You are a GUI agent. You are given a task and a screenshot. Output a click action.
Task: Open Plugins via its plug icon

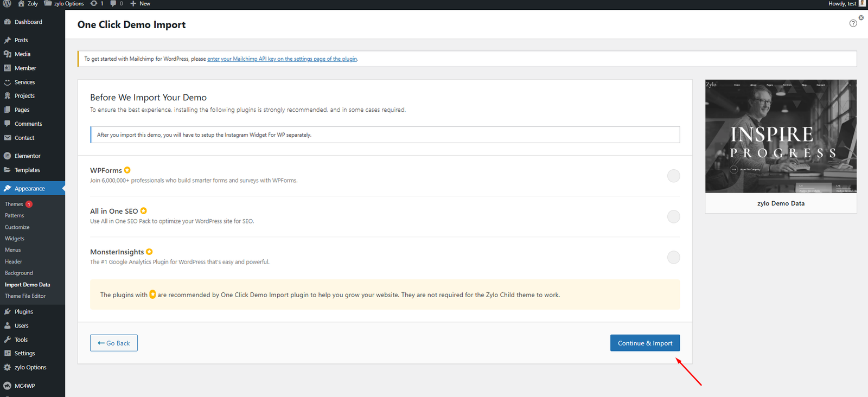8,312
